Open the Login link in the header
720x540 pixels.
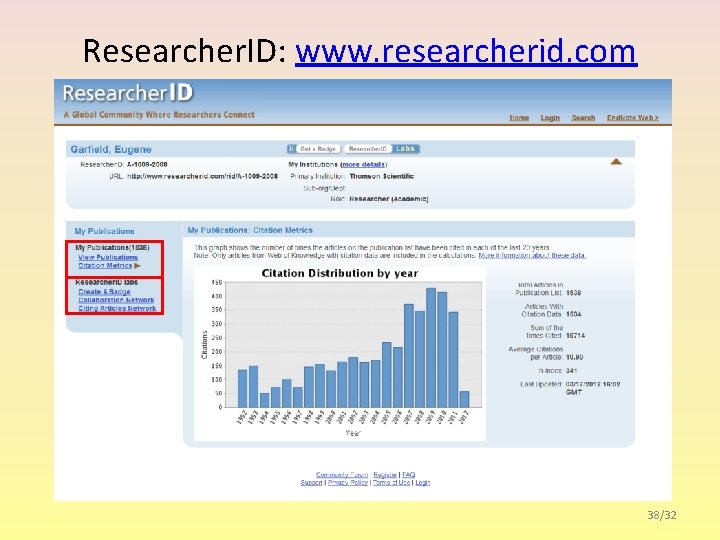coord(550,118)
